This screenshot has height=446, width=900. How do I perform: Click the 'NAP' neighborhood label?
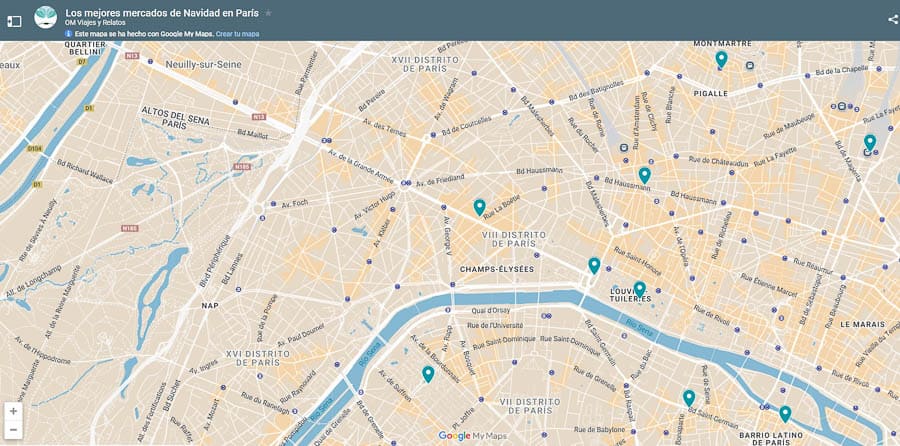(210, 305)
